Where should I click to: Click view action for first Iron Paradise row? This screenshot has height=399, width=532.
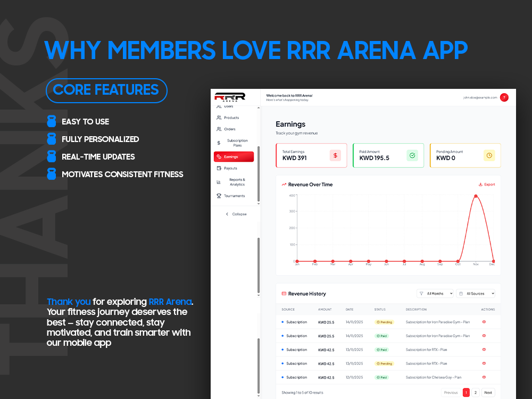484,322
